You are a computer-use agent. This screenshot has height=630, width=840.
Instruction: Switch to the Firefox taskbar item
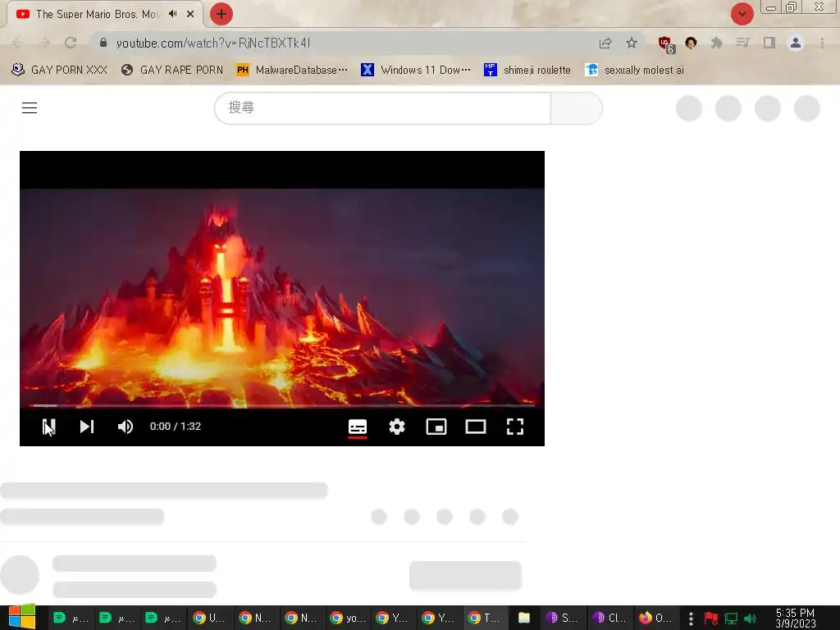click(x=655, y=619)
